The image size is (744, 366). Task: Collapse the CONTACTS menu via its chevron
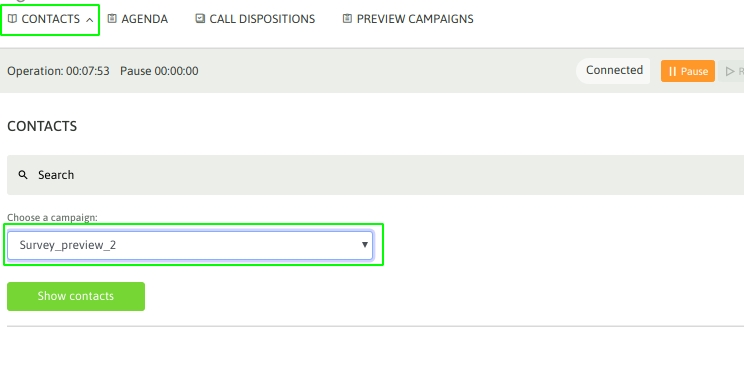click(x=89, y=19)
